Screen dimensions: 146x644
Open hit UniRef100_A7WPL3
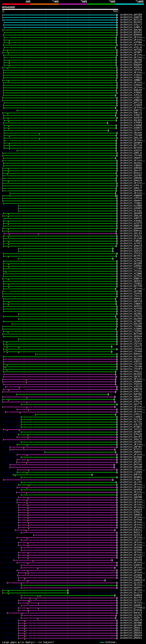point(131,27)
